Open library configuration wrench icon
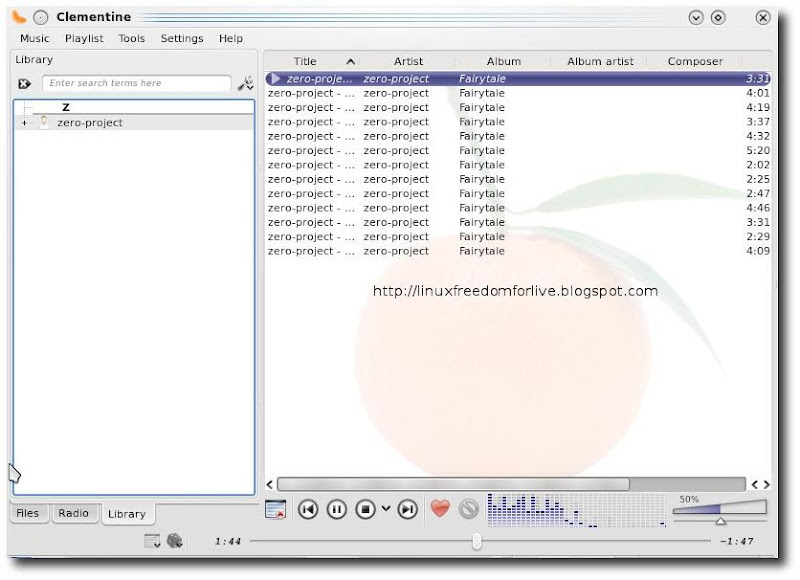Screen dimensions: 800x580 click(245, 83)
